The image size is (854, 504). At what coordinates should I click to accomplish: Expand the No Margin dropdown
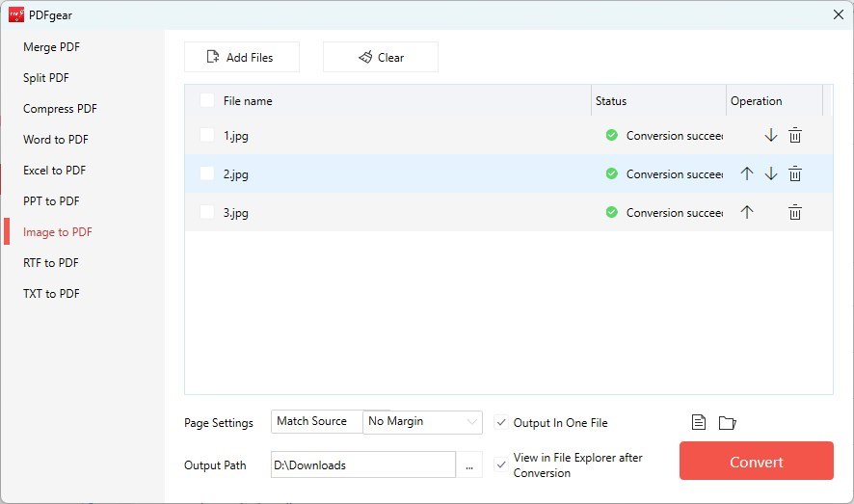[422, 422]
